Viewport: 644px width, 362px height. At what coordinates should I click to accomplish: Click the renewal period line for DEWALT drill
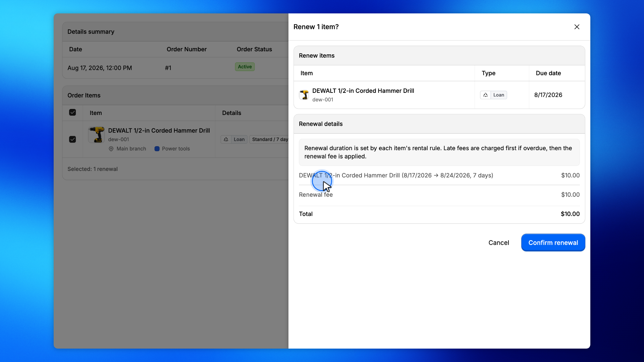coord(396,175)
